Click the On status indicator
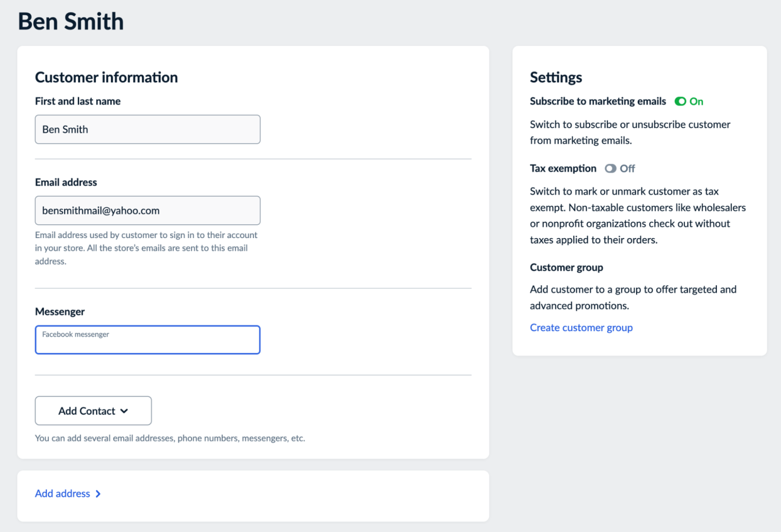The width and height of the screenshot is (781, 532). [x=696, y=101]
